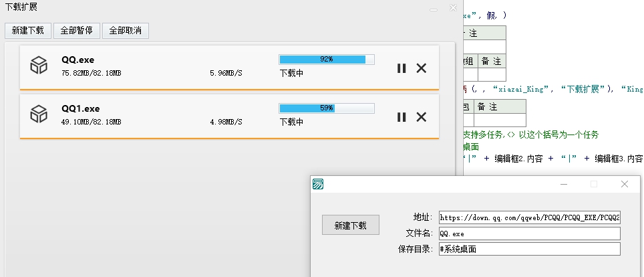Click 新建下载 in the top toolbar
This screenshot has height=277, width=644.
point(28,31)
